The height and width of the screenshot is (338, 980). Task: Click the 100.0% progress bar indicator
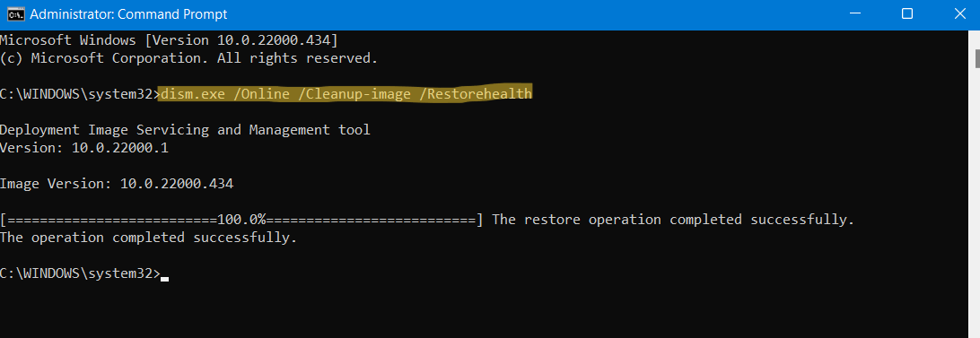coord(242,220)
